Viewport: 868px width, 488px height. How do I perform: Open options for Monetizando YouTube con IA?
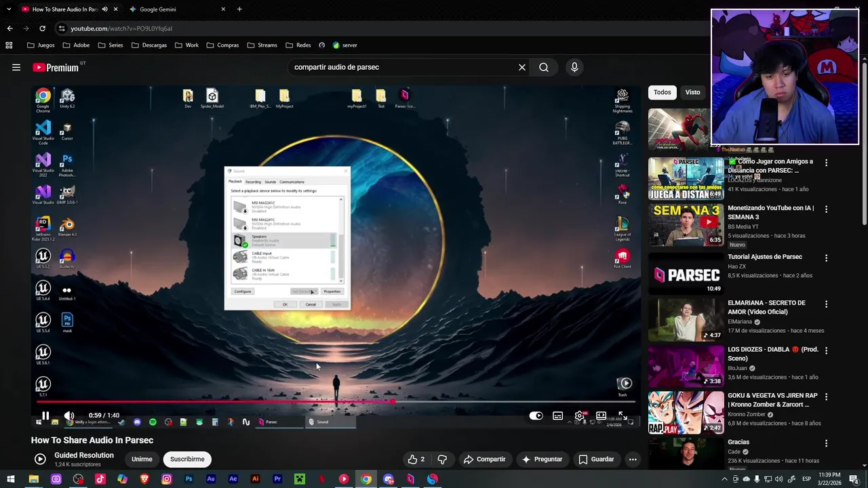tap(826, 209)
